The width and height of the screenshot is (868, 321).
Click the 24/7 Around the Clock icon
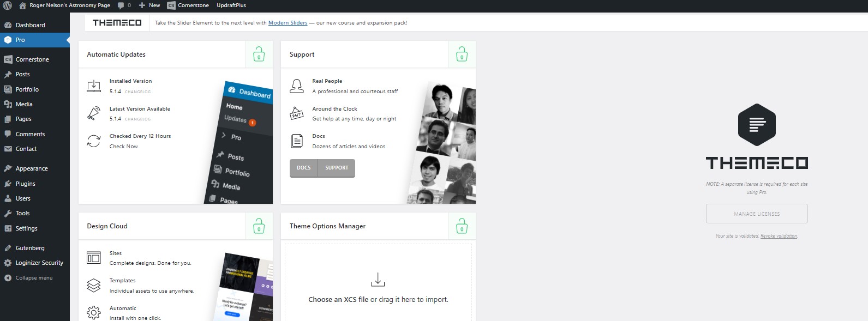point(297,113)
